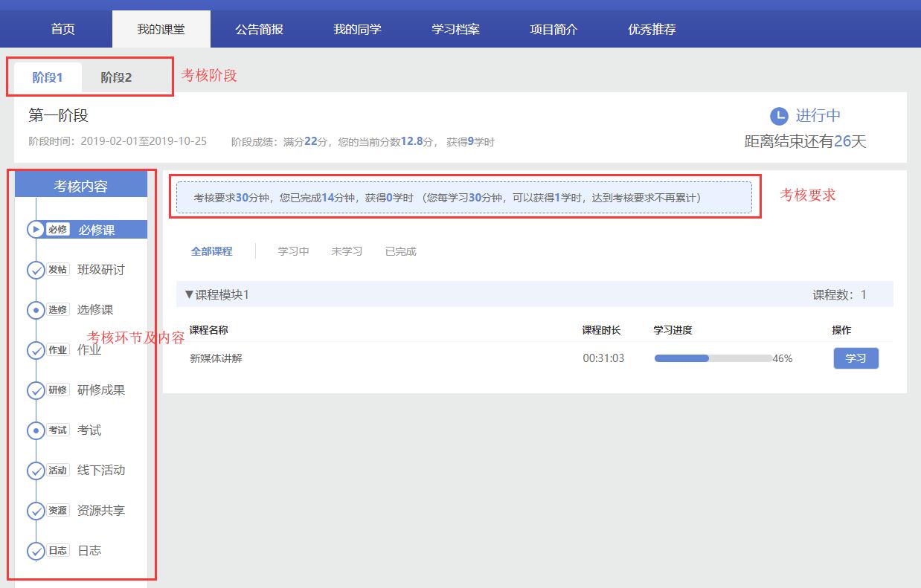Viewport: 921px width, 588px height.
Task: Filter courses by 学习中
Action: tap(294, 251)
